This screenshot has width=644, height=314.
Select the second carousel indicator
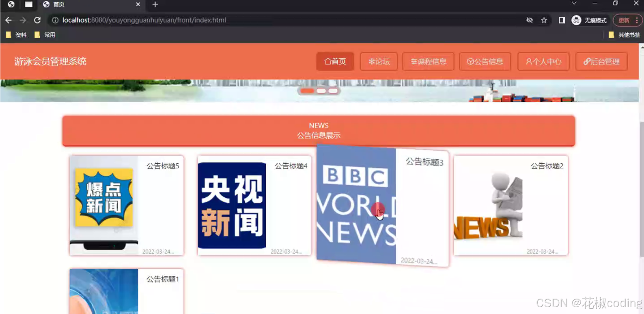(x=321, y=91)
